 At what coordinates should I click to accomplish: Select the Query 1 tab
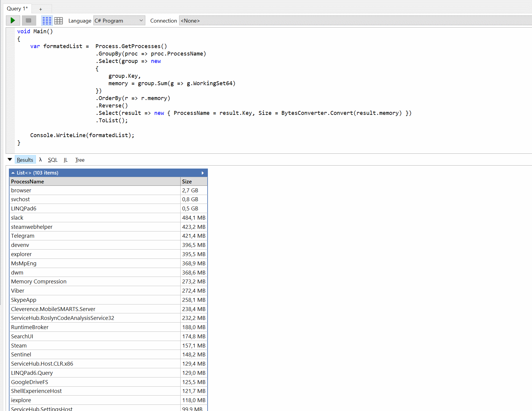17,9
